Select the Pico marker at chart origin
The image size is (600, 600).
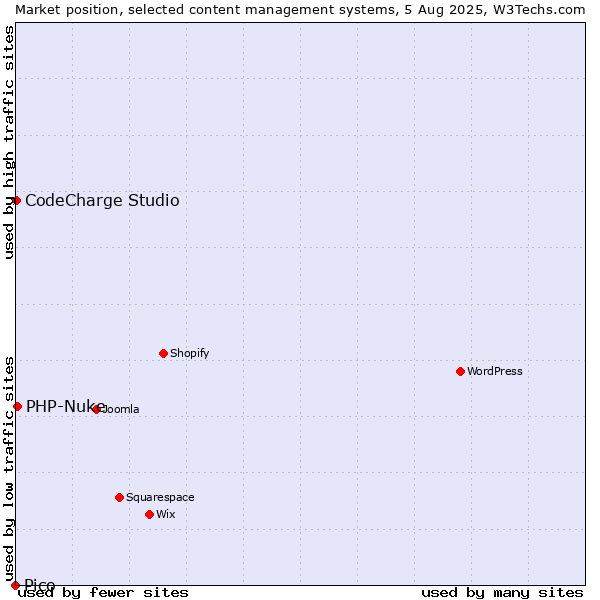(x=15, y=585)
